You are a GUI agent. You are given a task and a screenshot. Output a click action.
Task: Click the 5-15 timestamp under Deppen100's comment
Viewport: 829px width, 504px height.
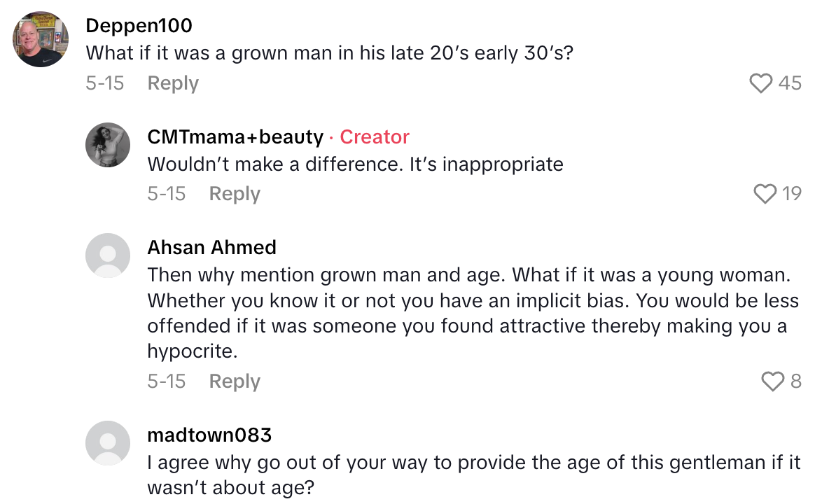click(105, 83)
